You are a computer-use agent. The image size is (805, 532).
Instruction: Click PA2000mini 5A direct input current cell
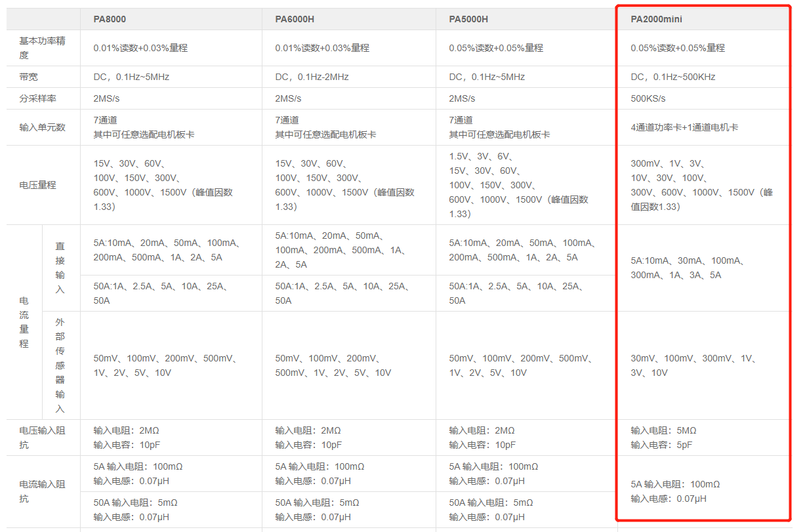coord(688,268)
